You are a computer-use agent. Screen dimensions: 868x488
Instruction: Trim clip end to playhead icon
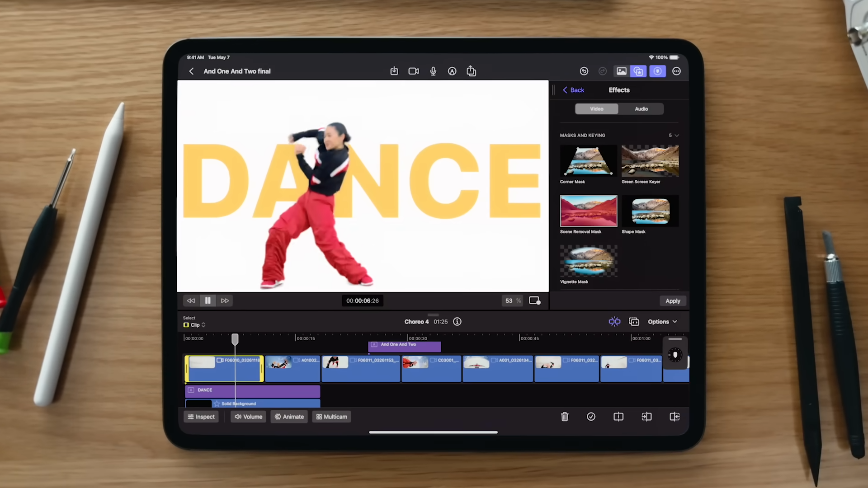[x=675, y=417]
